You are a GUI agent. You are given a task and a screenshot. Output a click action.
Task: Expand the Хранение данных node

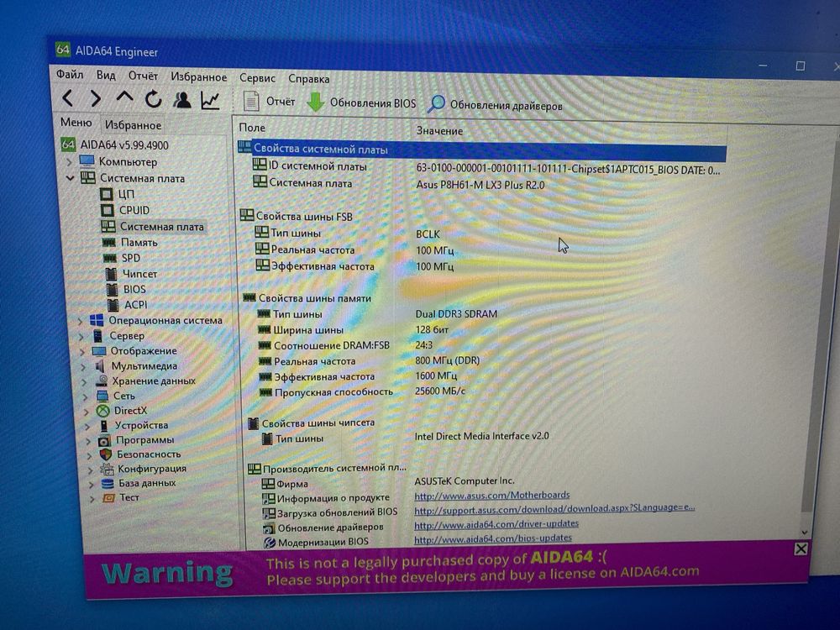pyautogui.click(x=85, y=382)
